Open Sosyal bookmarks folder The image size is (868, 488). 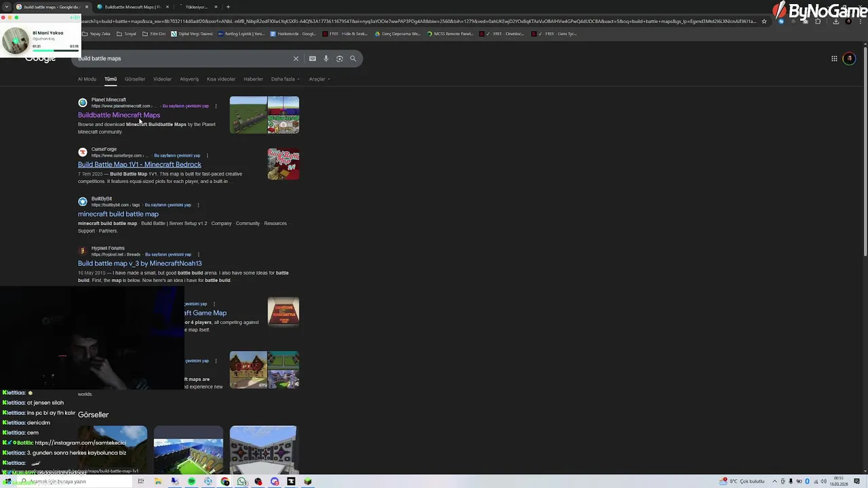[126, 33]
